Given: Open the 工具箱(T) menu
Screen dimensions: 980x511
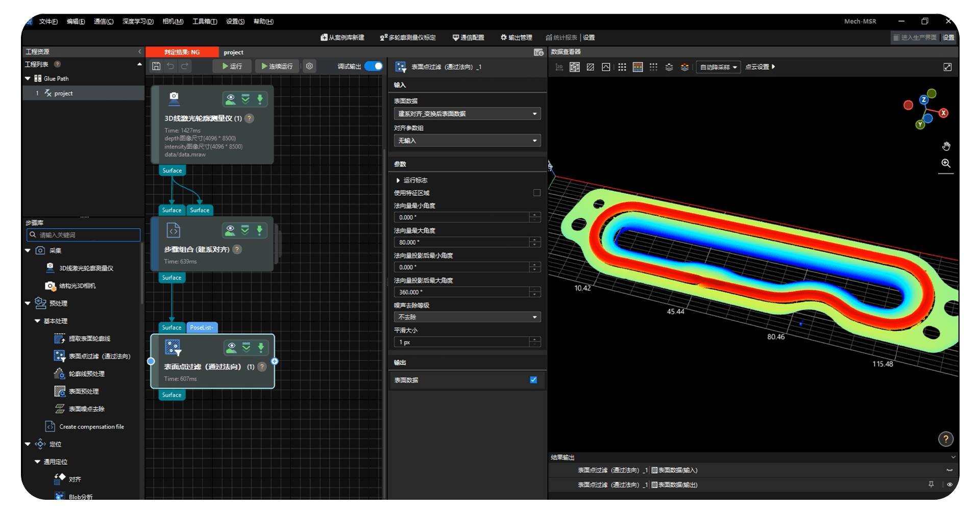Looking at the screenshot, I should point(204,21).
